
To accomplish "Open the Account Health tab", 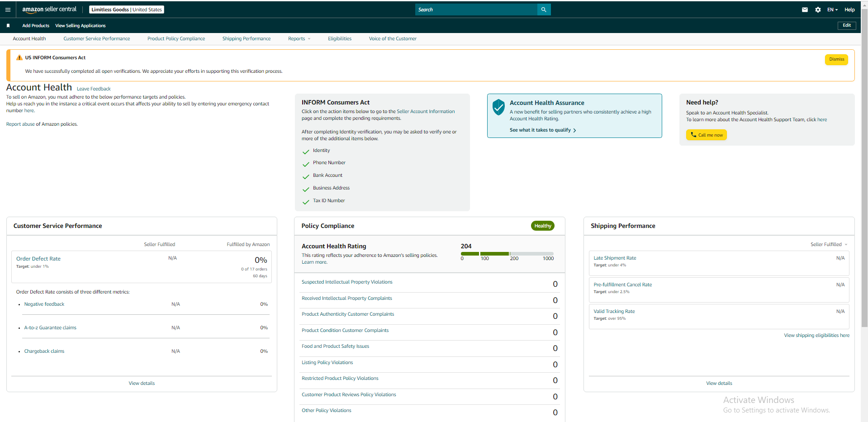I will click(29, 39).
